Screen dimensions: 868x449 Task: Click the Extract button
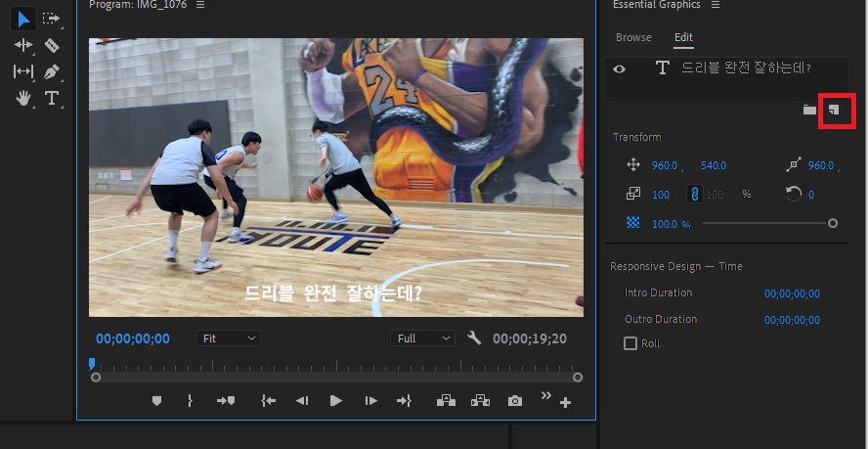click(481, 400)
